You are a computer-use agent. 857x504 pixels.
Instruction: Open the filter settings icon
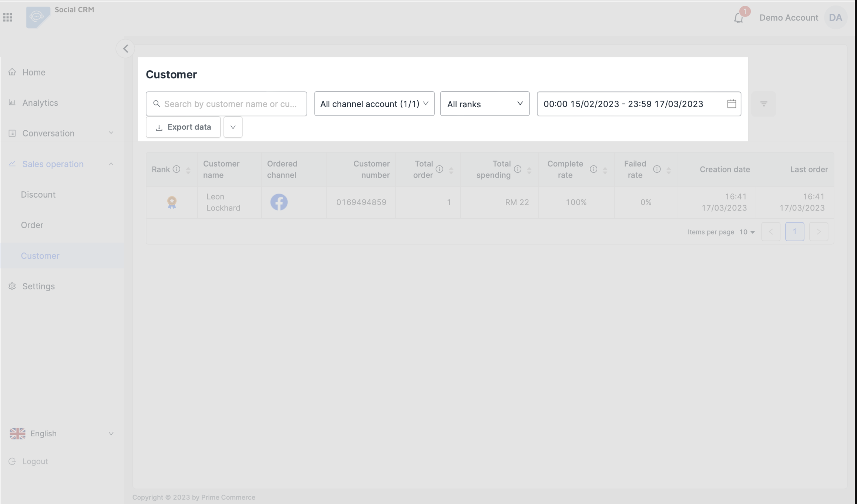tap(764, 104)
